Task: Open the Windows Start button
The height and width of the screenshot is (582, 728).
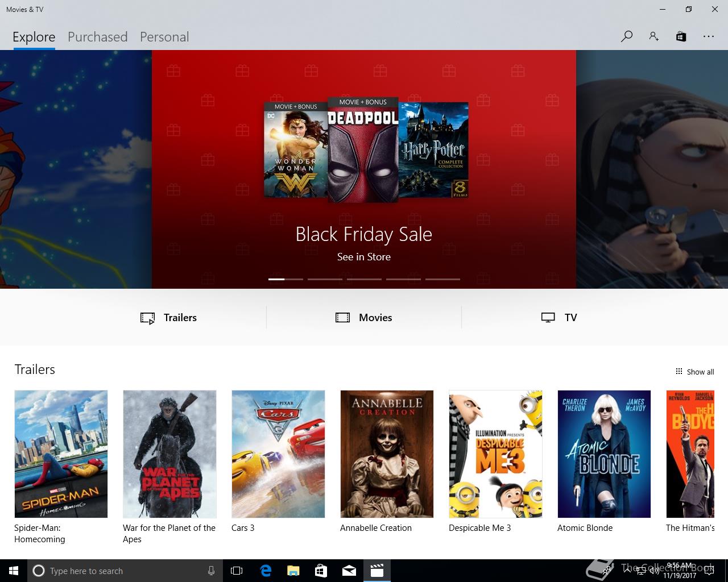Action: click(14, 571)
